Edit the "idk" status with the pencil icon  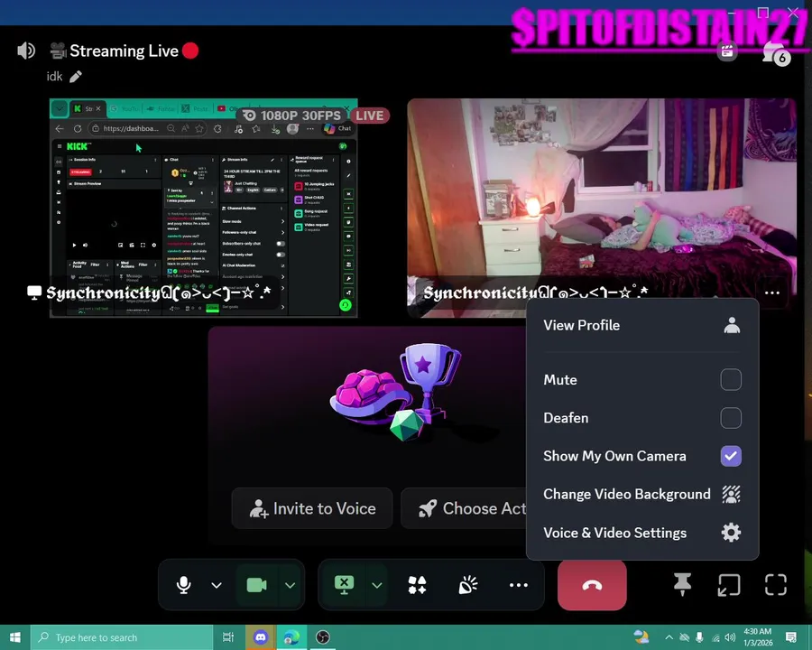[x=76, y=77]
